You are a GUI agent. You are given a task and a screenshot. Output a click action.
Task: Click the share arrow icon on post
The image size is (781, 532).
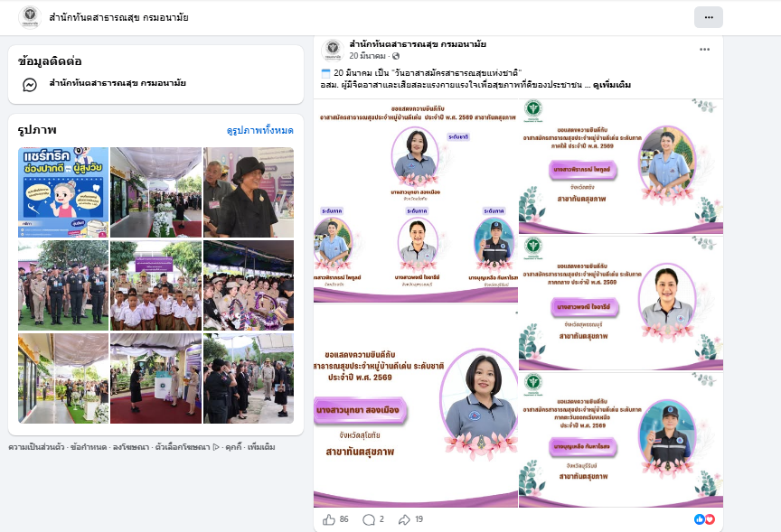tap(404, 519)
